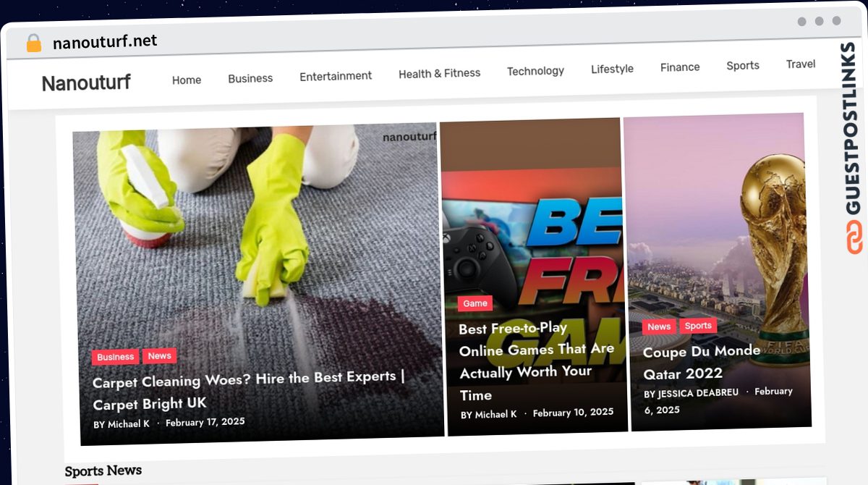
Task: Open the Business menu item
Action: (250, 78)
